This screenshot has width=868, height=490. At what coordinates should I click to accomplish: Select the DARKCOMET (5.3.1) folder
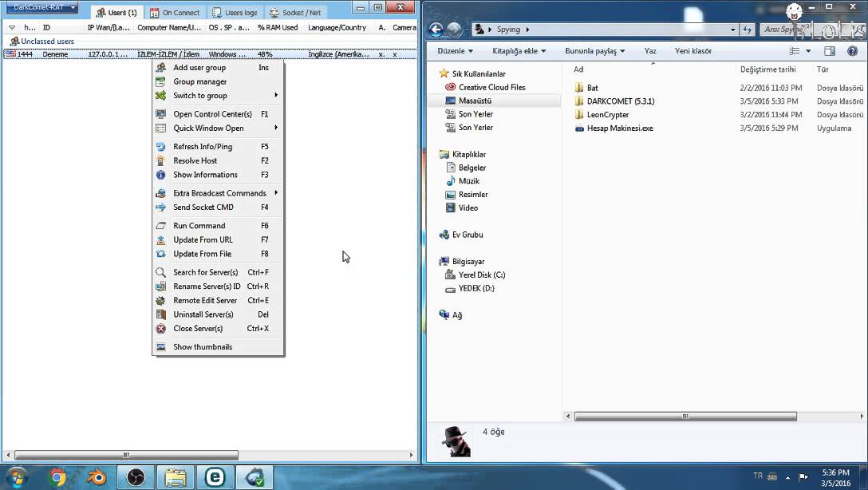[621, 101]
